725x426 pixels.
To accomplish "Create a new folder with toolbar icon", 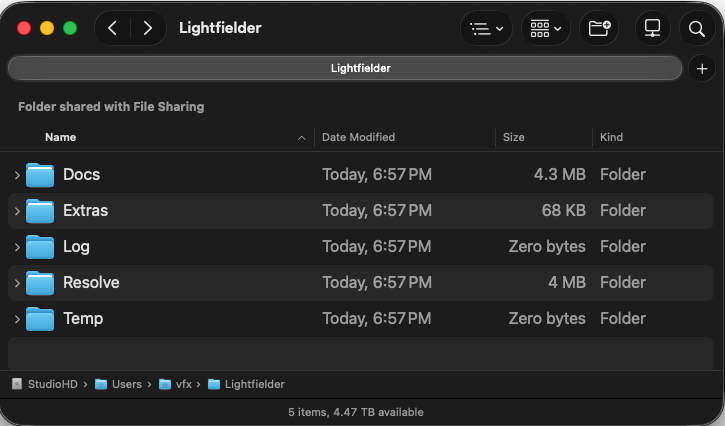I will tap(599, 29).
